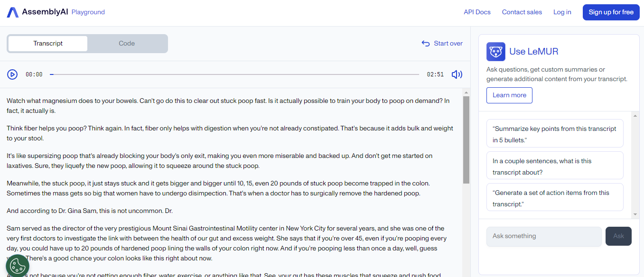Play the audio recording

click(x=12, y=74)
